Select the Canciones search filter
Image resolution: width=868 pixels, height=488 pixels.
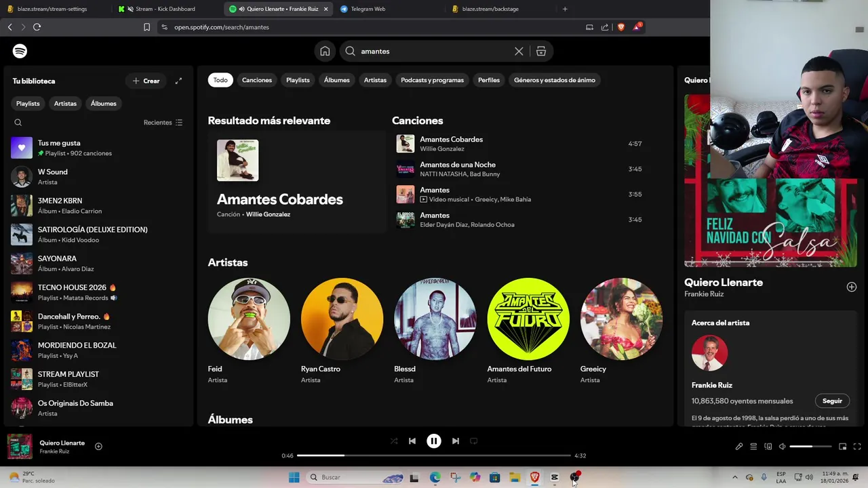(x=257, y=80)
